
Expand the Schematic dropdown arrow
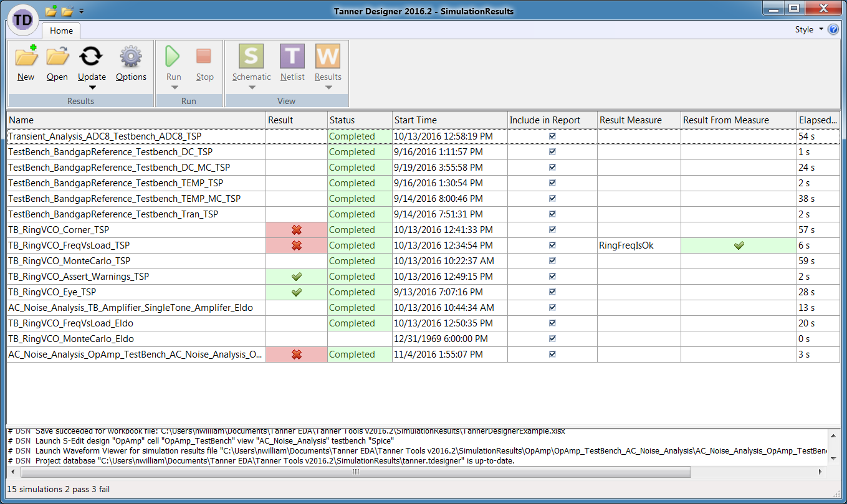[252, 88]
